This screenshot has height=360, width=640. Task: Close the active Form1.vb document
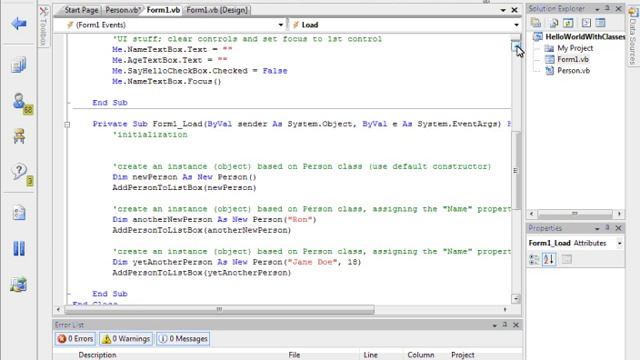pyautogui.click(x=514, y=10)
